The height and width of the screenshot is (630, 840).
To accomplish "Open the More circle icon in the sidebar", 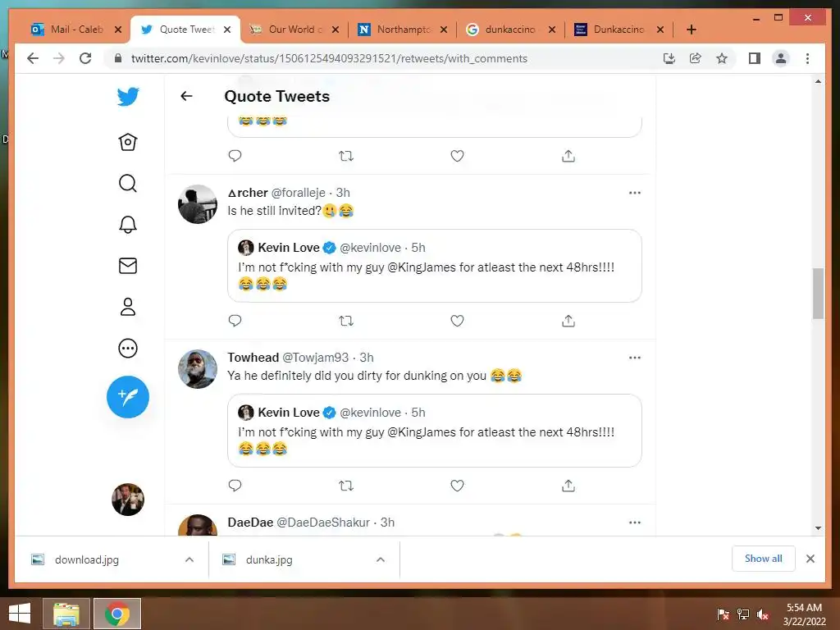I will 128,348.
